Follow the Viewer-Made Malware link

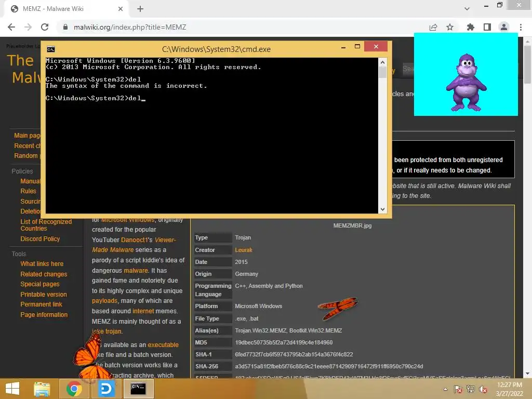[134, 245]
